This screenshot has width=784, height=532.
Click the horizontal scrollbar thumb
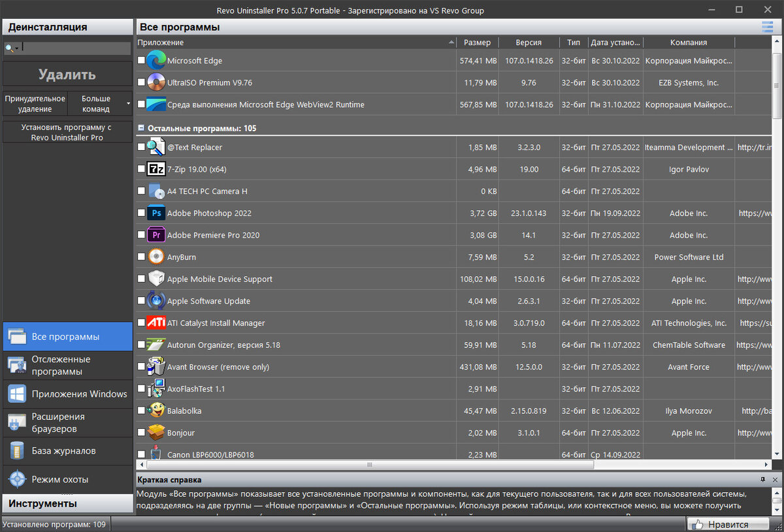pyautogui.click(x=370, y=465)
